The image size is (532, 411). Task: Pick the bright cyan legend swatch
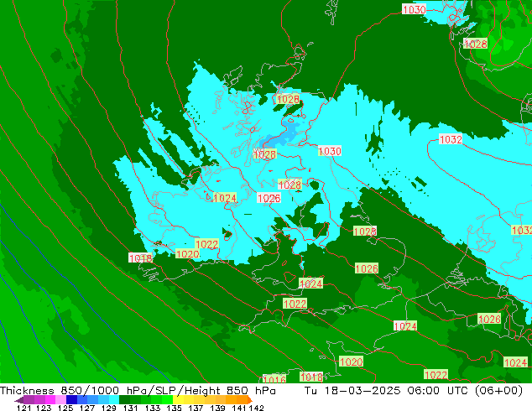[114, 400]
